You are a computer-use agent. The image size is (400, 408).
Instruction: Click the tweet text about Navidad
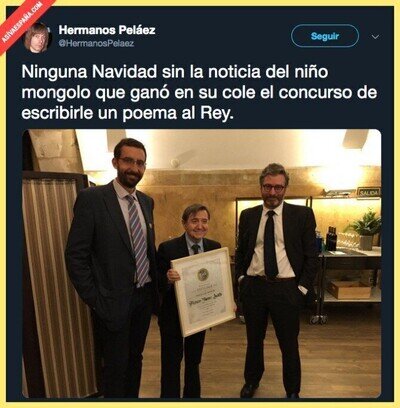click(x=199, y=93)
